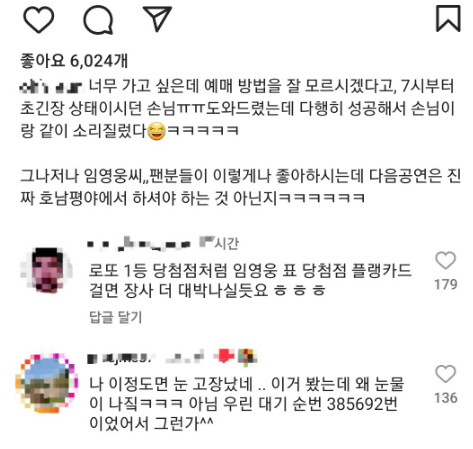Select the 그나저나 임영웅씨 caption paragraph
This screenshot has width=473, height=449.
pyautogui.click(x=240, y=187)
